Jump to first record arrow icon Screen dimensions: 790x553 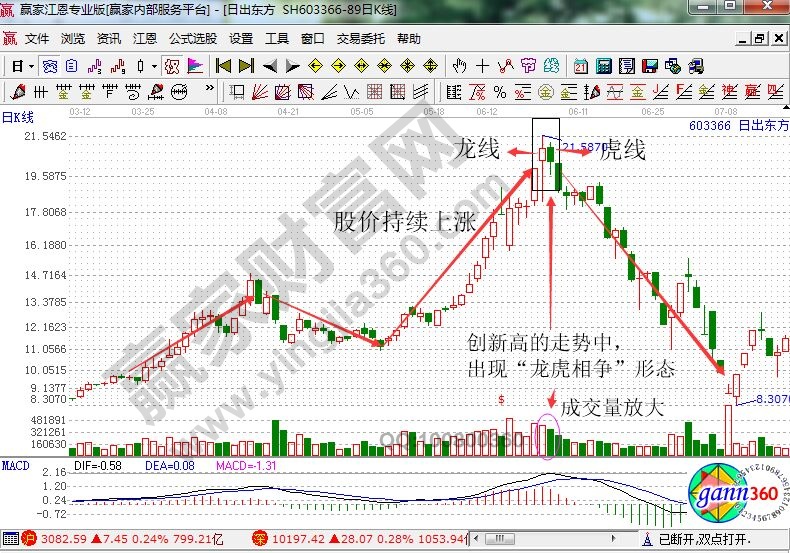(223, 66)
